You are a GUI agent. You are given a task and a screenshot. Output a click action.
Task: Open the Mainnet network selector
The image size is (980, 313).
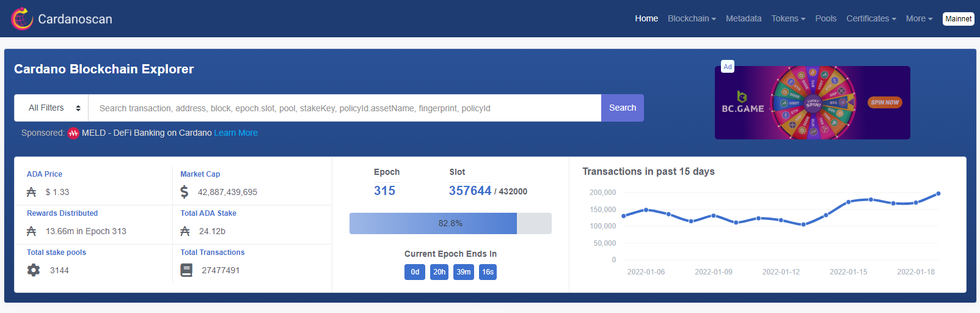pyautogui.click(x=959, y=18)
